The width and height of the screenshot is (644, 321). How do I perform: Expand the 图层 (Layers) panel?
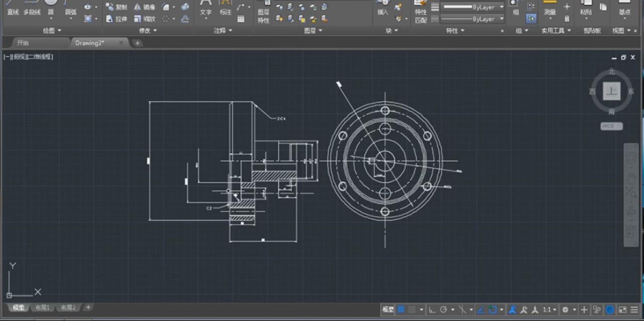coord(313,31)
